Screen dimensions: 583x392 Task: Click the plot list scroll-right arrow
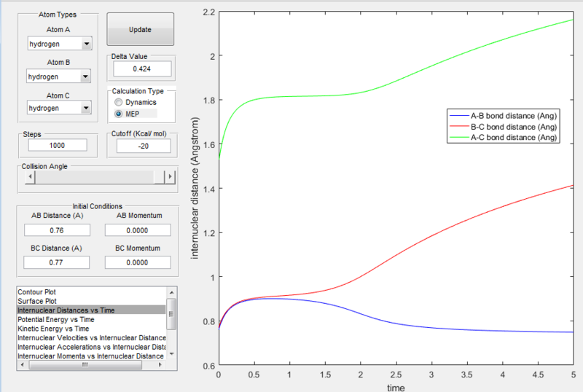[160, 365]
